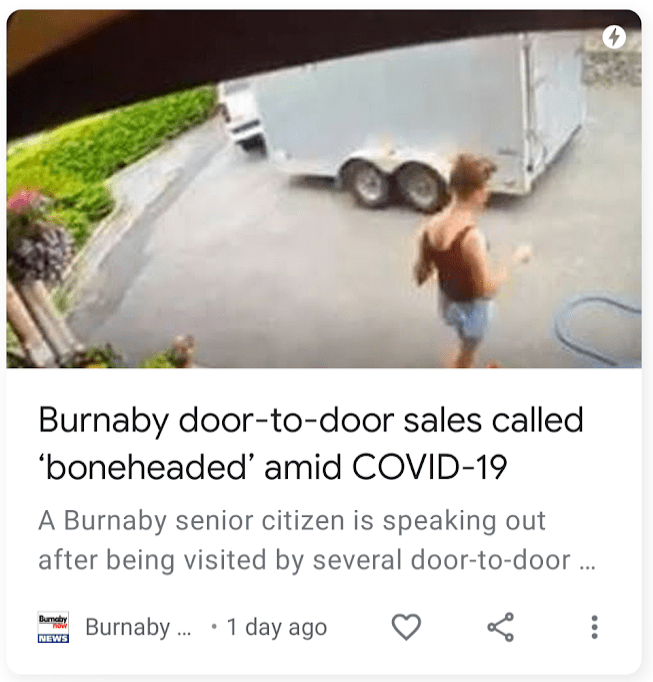Select the truncated 'Burnaby …' source name
The width and height of the screenshot is (653, 682).
click(138, 627)
